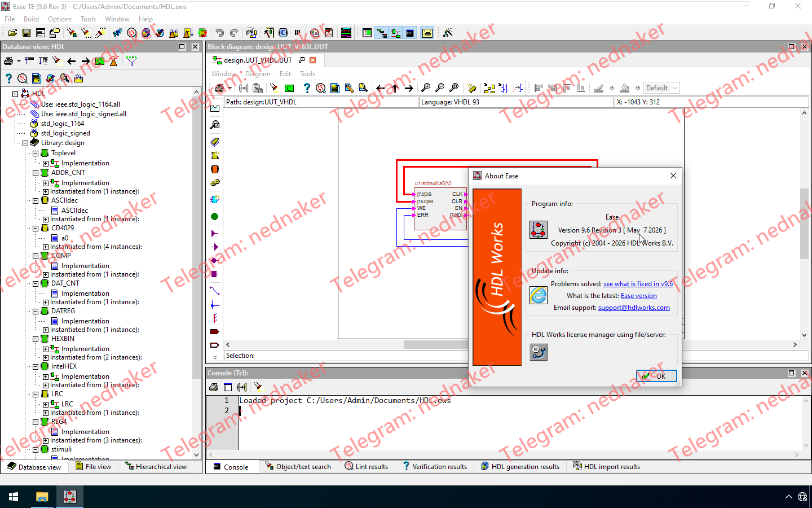
Task: Zoom out on the block diagram
Action: click(440, 88)
